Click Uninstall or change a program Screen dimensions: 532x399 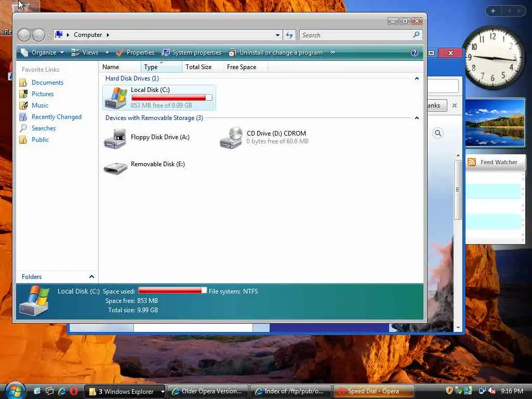[x=275, y=52]
